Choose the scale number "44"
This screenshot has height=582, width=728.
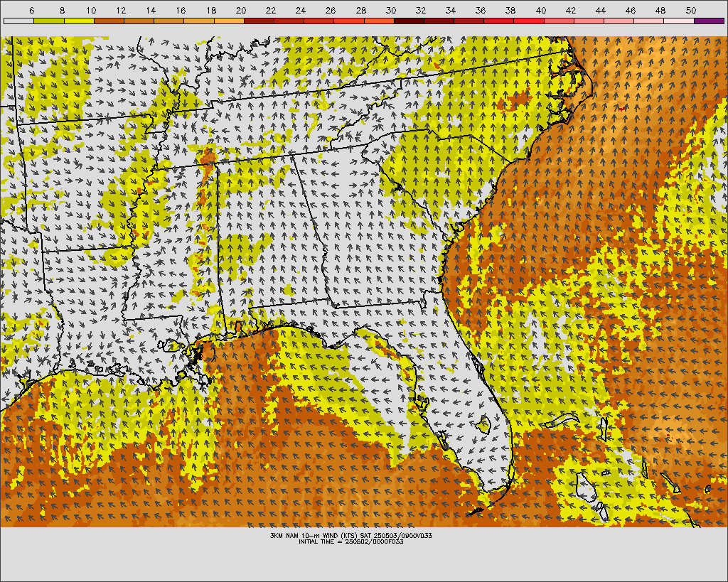click(601, 10)
